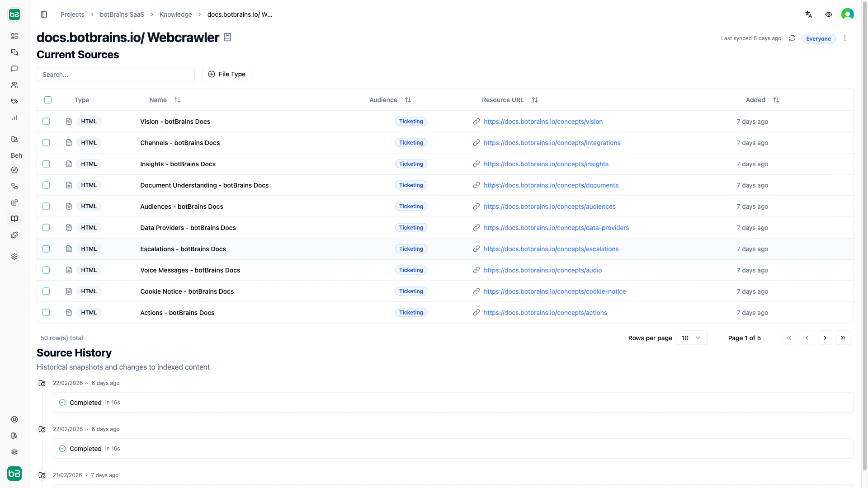Select the puzzle-piece integrations icon in sidebar
The image size is (868, 488).
pyautogui.click(x=14, y=235)
